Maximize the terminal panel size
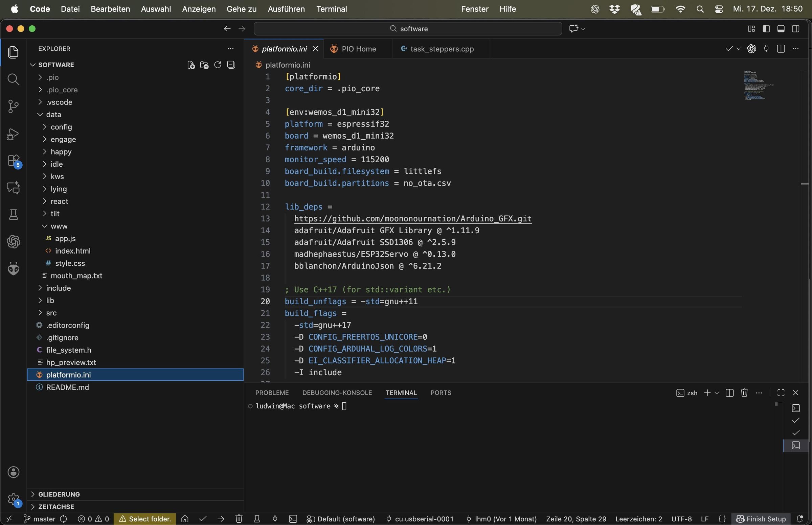The height and width of the screenshot is (525, 812). [x=781, y=393]
